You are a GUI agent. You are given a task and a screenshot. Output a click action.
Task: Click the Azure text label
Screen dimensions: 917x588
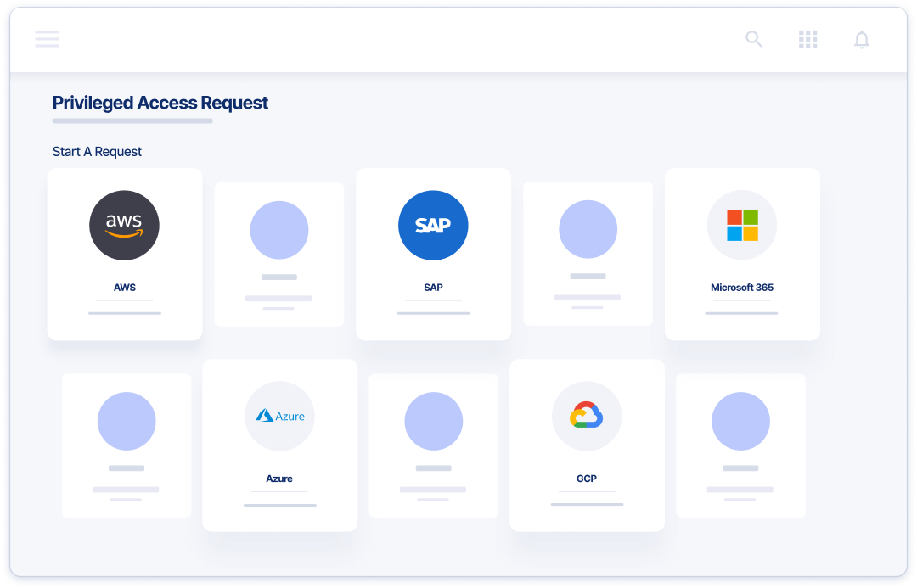click(279, 479)
